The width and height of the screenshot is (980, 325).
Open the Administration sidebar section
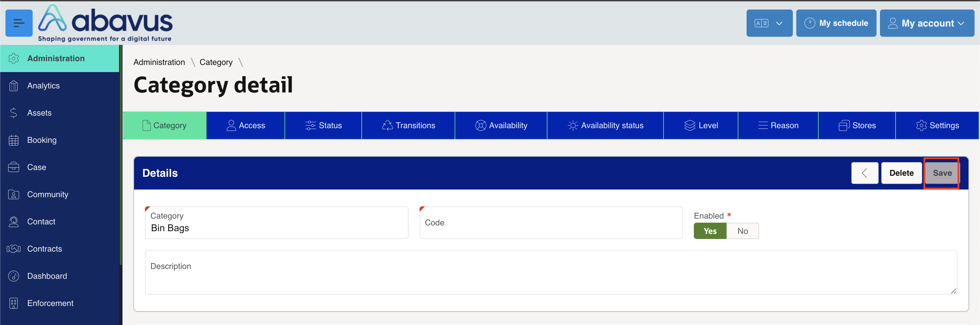(x=60, y=58)
